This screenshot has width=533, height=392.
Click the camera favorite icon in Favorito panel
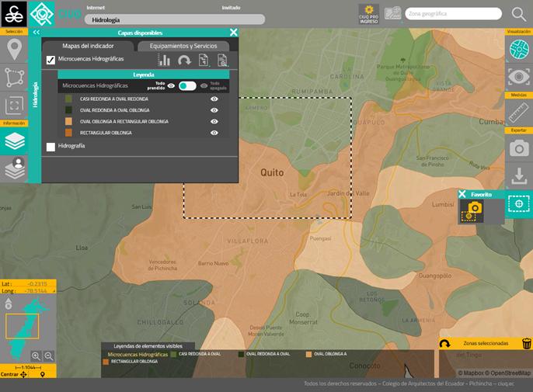(472, 211)
